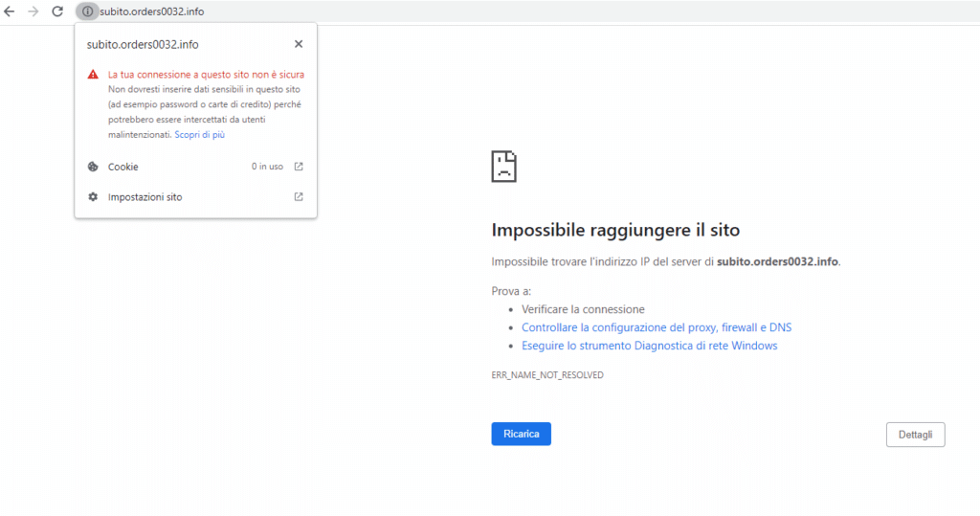
Task: Open the site information icon in address bar
Action: [87, 11]
